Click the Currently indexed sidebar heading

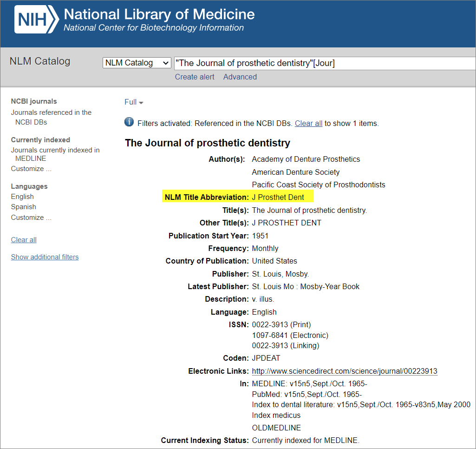[40, 140]
